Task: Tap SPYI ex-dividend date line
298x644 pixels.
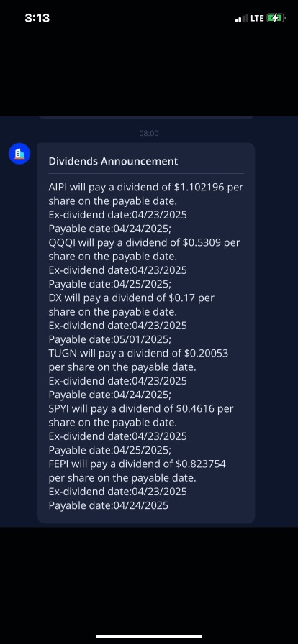Action: point(118,436)
